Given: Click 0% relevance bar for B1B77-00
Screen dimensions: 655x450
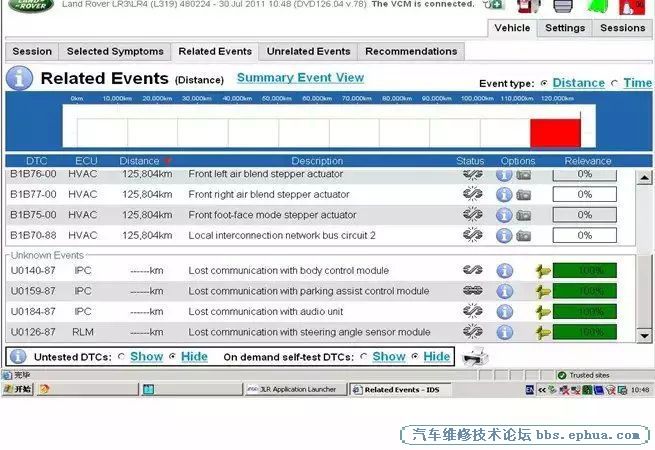Looking at the screenshot, I should point(585,194).
